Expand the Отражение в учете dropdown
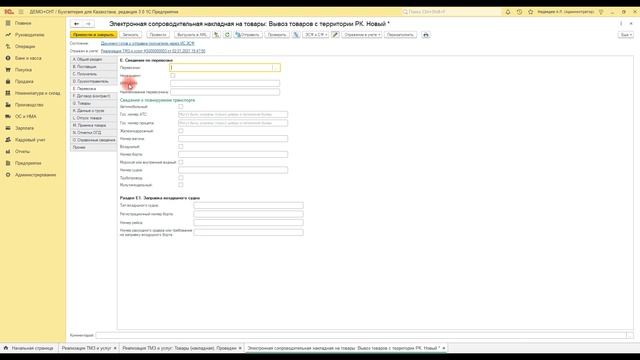This screenshot has width=640, height=360. pyautogui.click(x=362, y=35)
